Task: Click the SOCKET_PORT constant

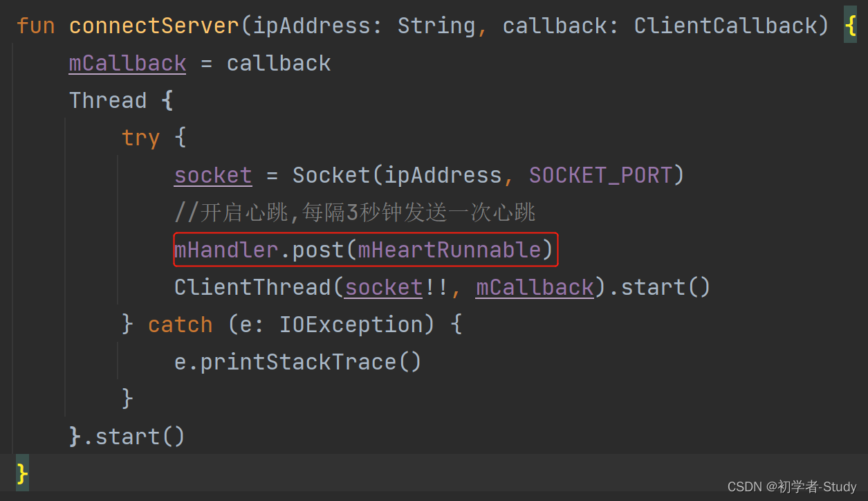Action: [600, 176]
